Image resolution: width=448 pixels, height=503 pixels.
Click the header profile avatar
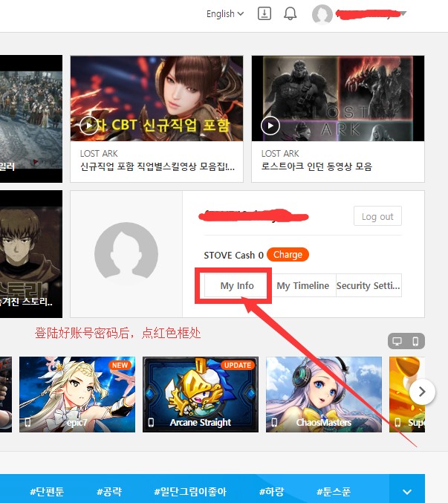[x=322, y=14]
